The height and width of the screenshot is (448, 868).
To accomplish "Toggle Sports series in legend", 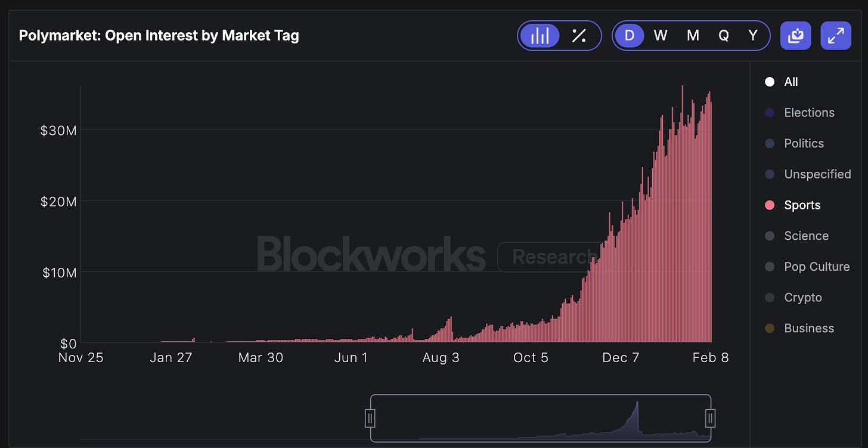I will (x=792, y=205).
